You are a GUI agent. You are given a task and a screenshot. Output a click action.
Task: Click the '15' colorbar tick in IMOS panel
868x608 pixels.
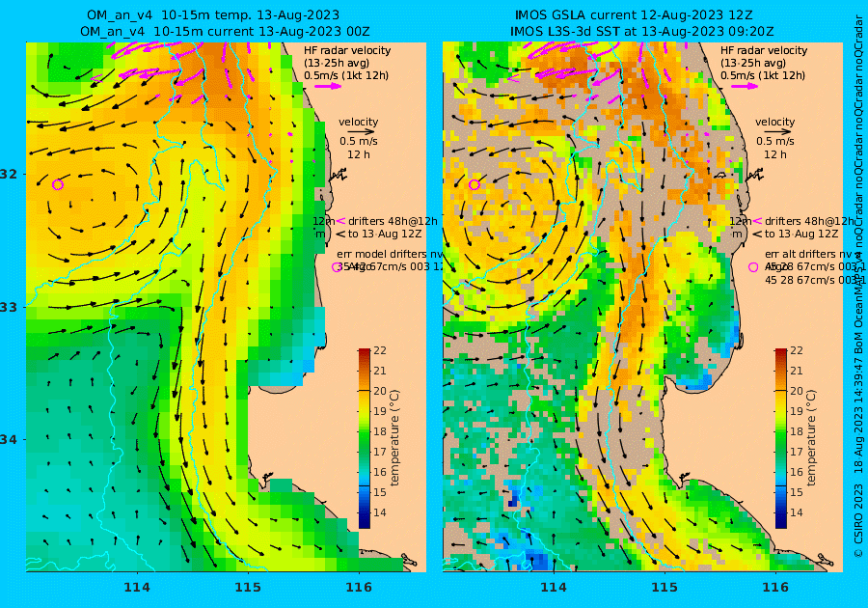796,492
